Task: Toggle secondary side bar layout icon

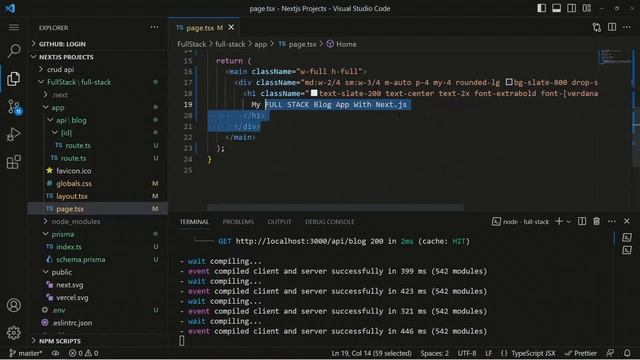Action: coord(571,8)
